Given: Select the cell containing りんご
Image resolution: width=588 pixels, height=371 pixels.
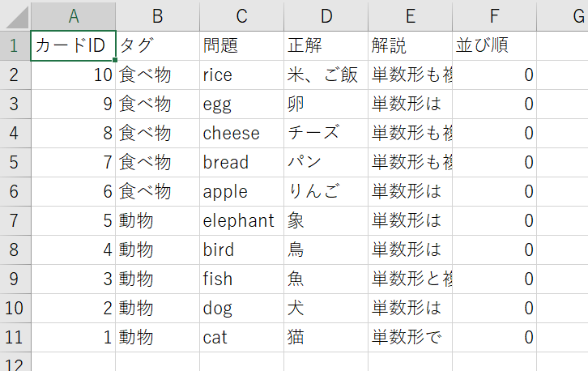Looking at the screenshot, I should (326, 191).
